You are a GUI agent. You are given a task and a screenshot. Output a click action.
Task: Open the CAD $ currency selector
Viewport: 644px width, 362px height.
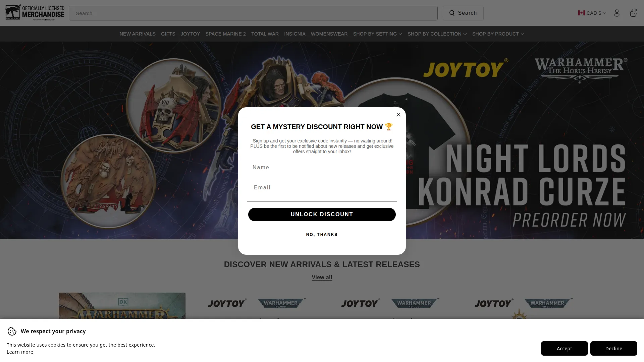(x=592, y=13)
